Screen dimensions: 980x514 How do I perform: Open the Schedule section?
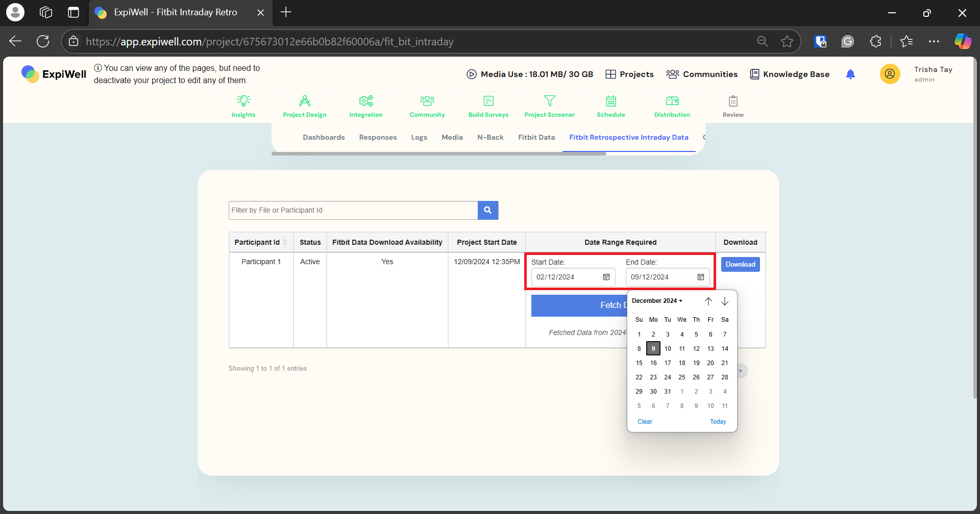click(x=611, y=107)
